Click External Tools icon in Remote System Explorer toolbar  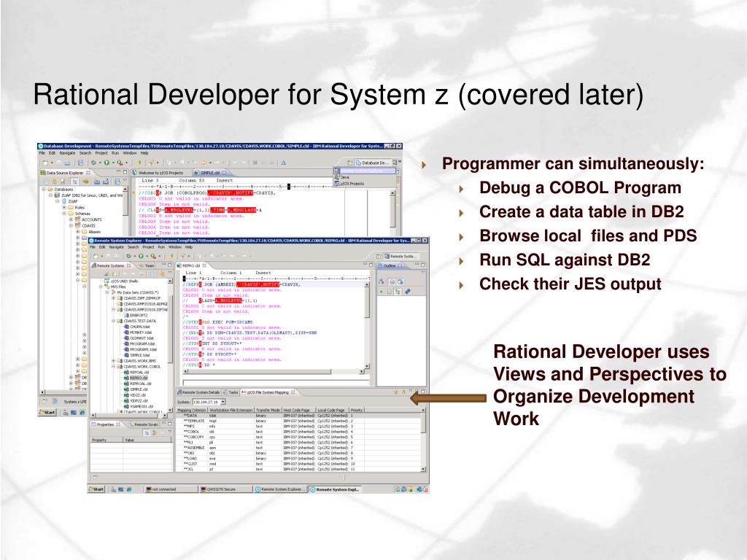[x=153, y=256]
